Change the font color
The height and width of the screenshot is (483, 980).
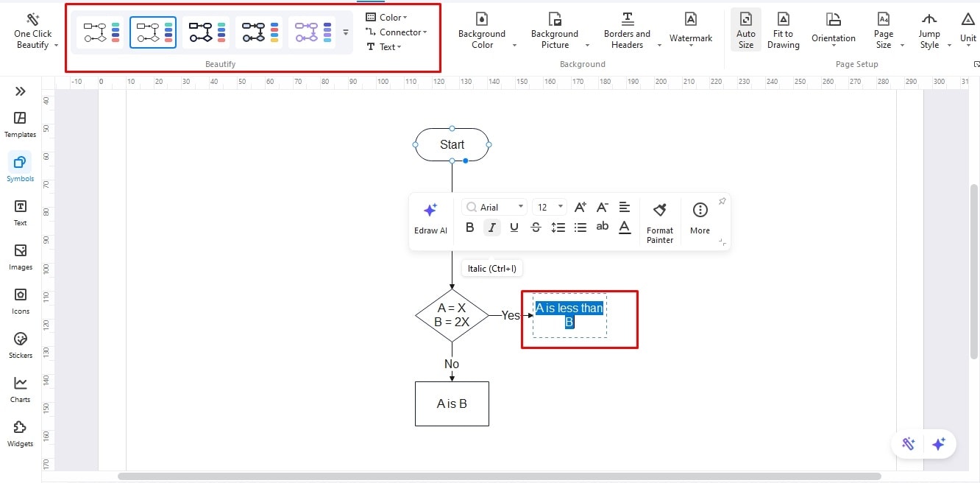tap(625, 228)
